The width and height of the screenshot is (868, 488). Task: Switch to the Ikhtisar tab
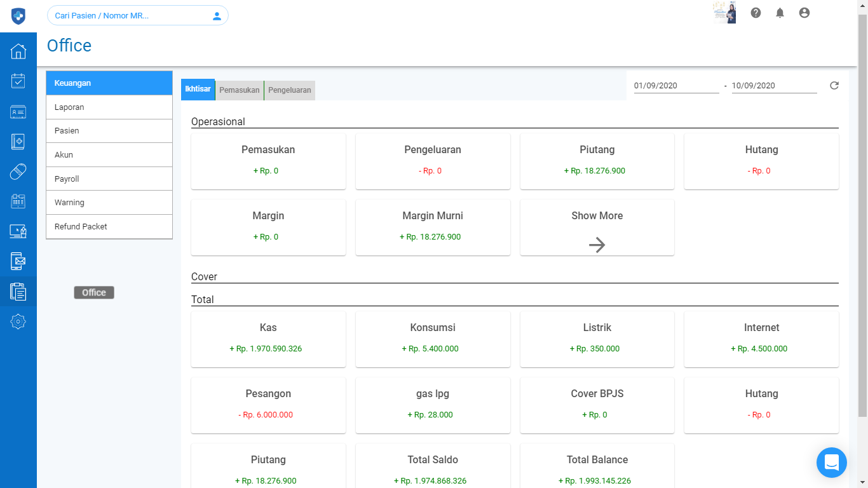click(x=198, y=90)
